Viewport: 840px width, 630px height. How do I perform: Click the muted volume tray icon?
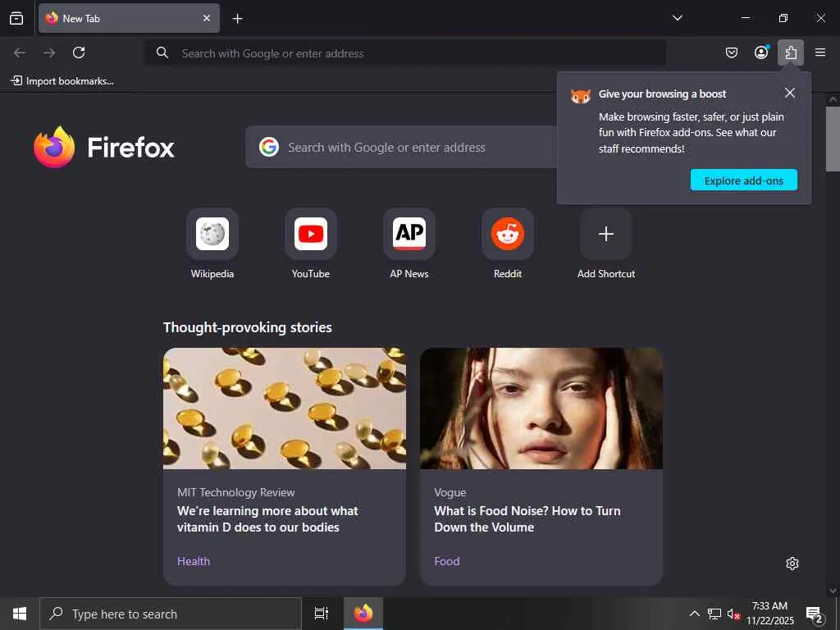tap(733, 614)
